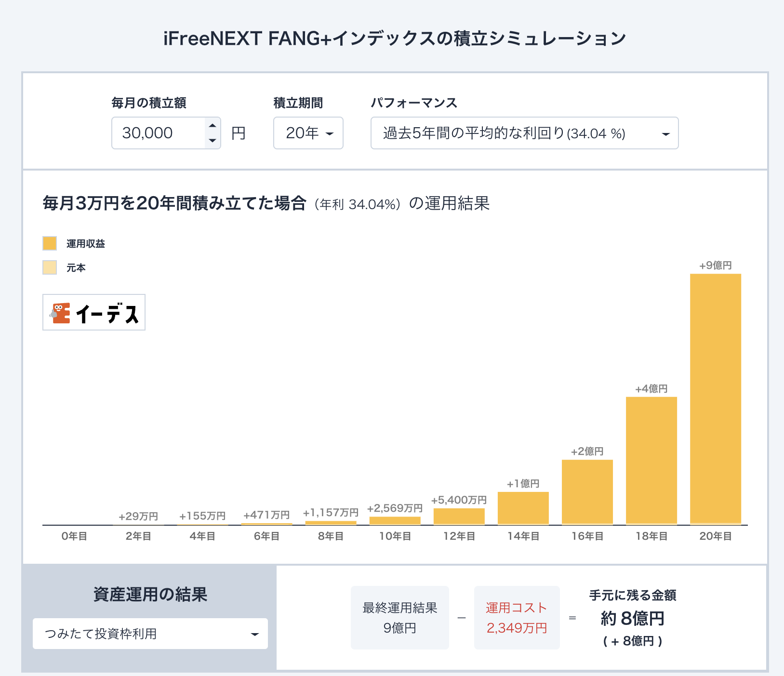The image size is (784, 676).
Task: Open the 20年 accumulation period dropdown
Action: coord(308,133)
